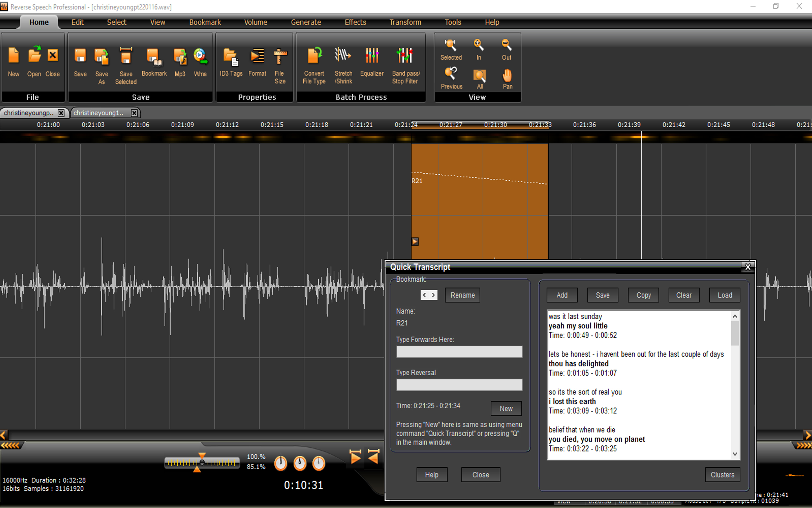Open a file with the Open icon
Viewport: 812px width, 508px height.
[x=34, y=55]
